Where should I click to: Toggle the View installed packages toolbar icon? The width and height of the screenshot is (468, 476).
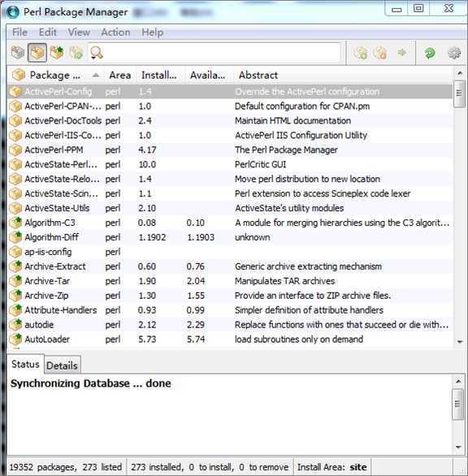(x=37, y=53)
